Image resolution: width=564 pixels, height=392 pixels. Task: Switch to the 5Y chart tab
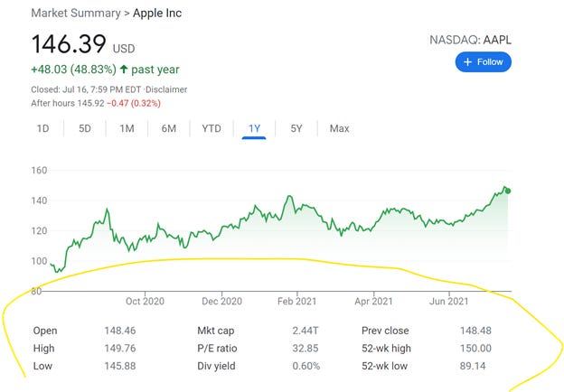coord(296,128)
